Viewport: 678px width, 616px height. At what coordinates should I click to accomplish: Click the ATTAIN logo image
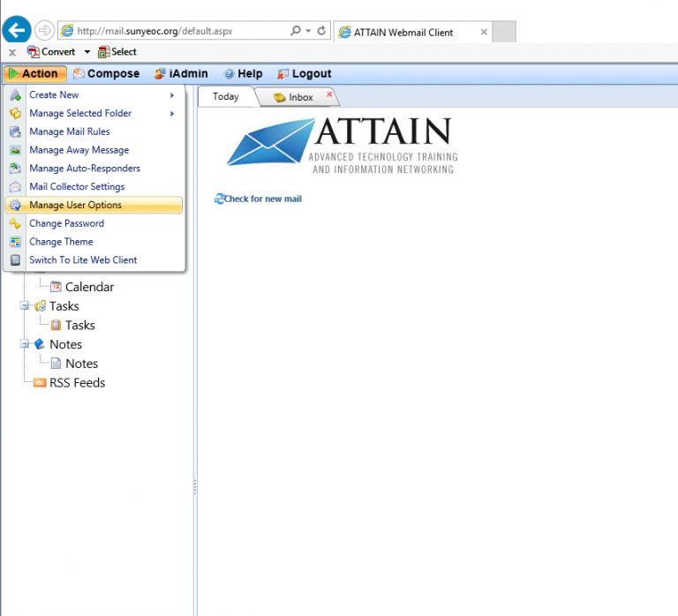pyautogui.click(x=342, y=146)
